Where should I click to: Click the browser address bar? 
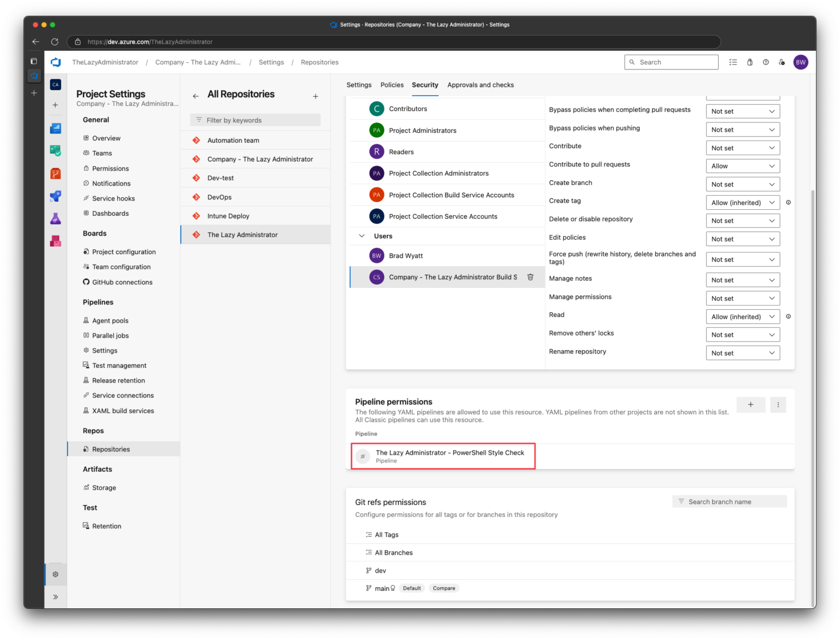tap(394, 42)
